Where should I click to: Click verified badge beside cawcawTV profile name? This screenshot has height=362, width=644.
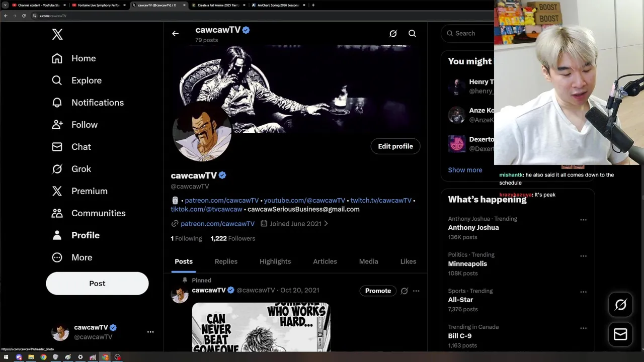tap(222, 175)
